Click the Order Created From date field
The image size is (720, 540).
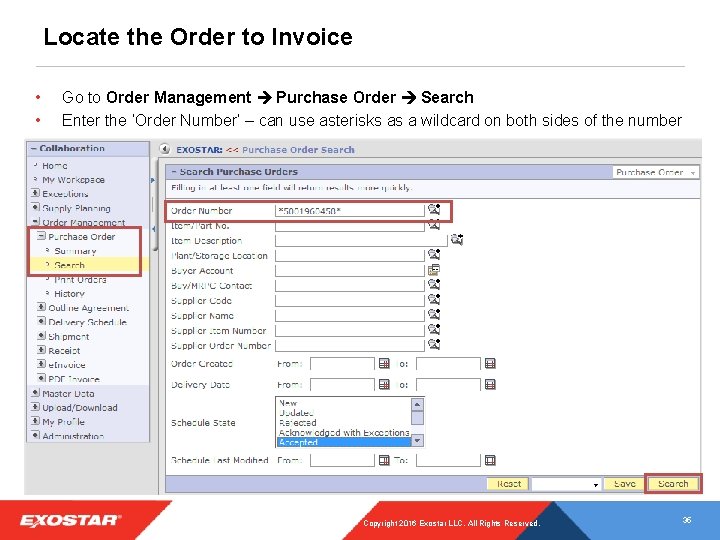(343, 364)
